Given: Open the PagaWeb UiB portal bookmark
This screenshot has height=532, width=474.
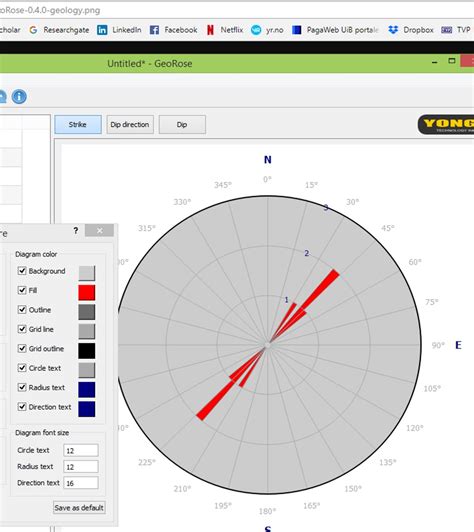Looking at the screenshot, I should (335, 30).
